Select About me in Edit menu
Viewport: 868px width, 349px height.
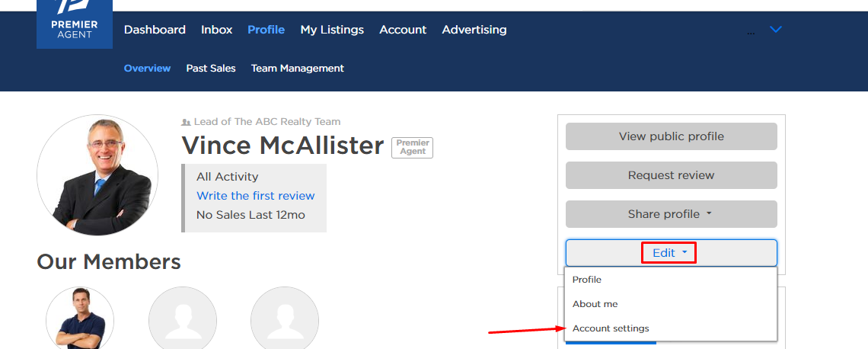pyautogui.click(x=595, y=304)
